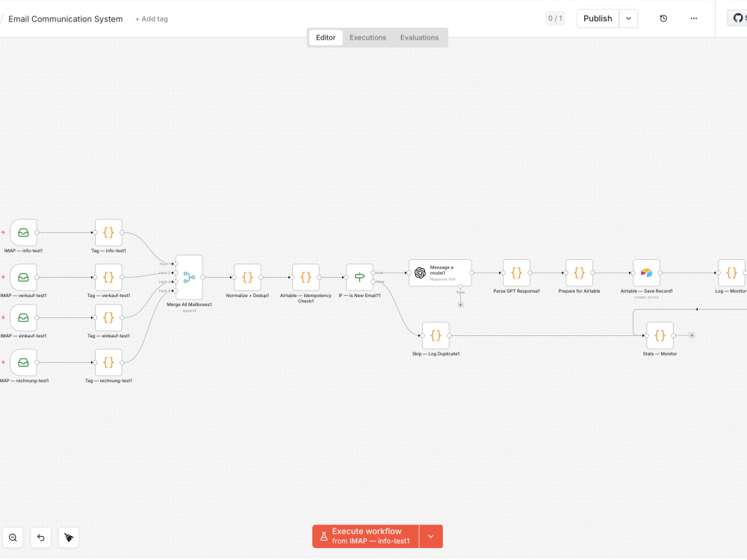Screen dimensions: 747x560
Task: Select the Tag — verkauf-test1 code node
Action: click(x=108, y=277)
